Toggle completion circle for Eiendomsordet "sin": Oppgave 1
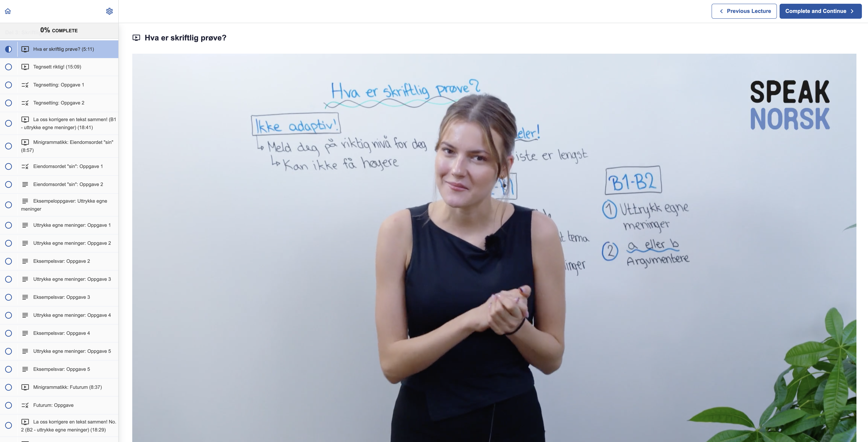This screenshot has height=442, width=868. point(8,166)
